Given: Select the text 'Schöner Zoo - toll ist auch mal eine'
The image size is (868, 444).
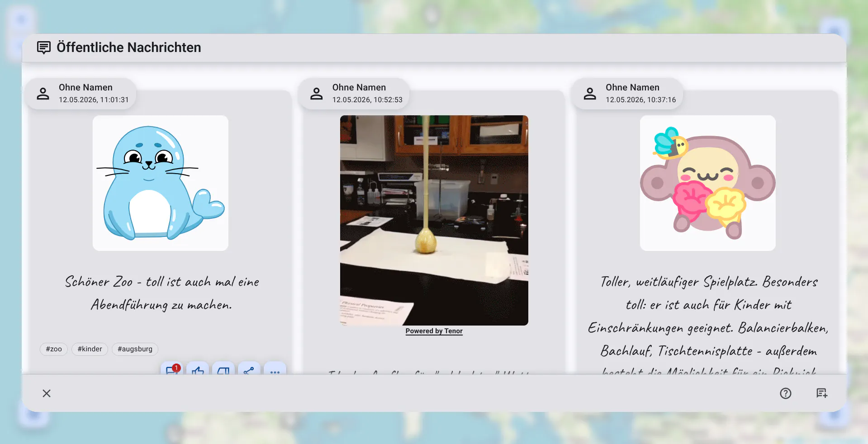Looking at the screenshot, I should coord(162,282).
